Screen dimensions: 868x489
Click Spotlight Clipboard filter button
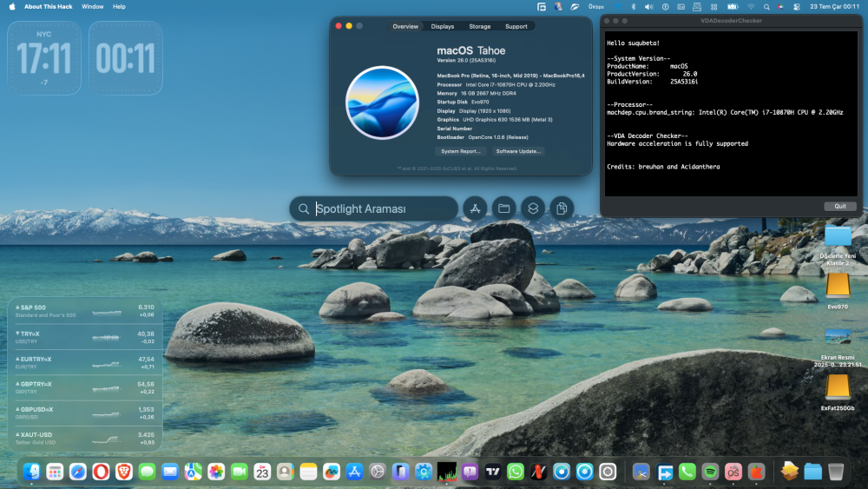tap(562, 208)
